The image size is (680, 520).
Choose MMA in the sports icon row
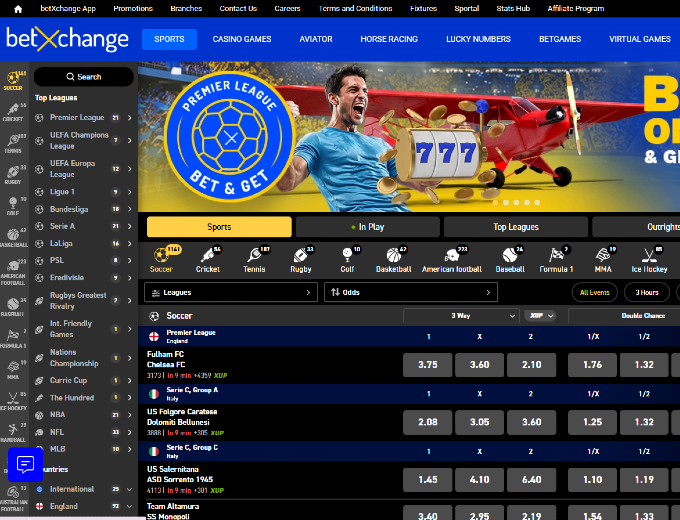pos(603,259)
